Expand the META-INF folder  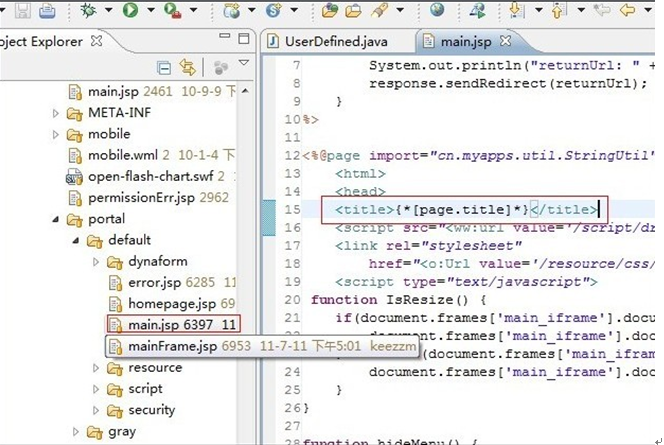tap(55, 113)
